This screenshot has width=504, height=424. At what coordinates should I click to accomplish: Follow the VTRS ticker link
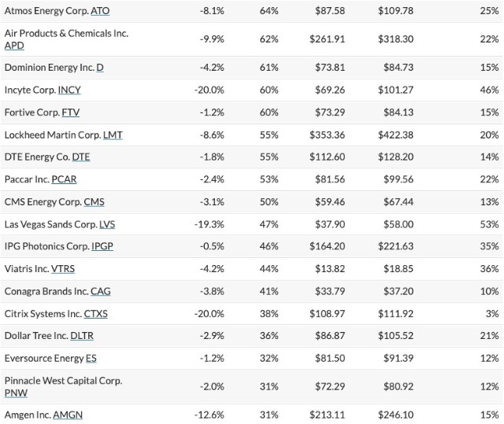click(x=63, y=269)
